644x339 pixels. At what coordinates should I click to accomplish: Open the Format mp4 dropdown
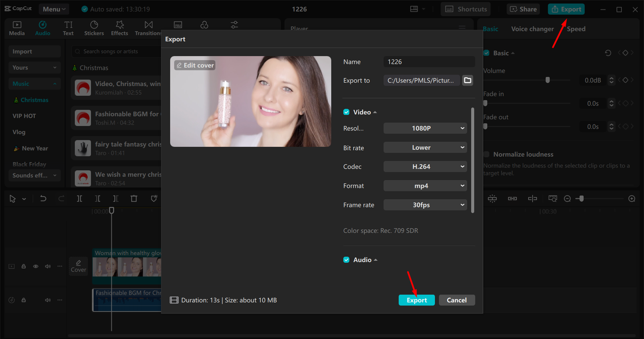(x=425, y=186)
